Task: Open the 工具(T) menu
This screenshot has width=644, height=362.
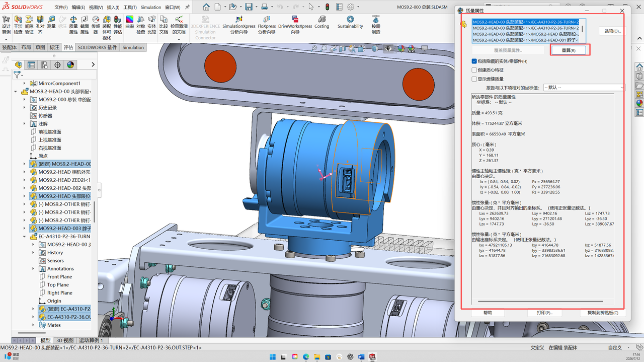Action: (130, 8)
